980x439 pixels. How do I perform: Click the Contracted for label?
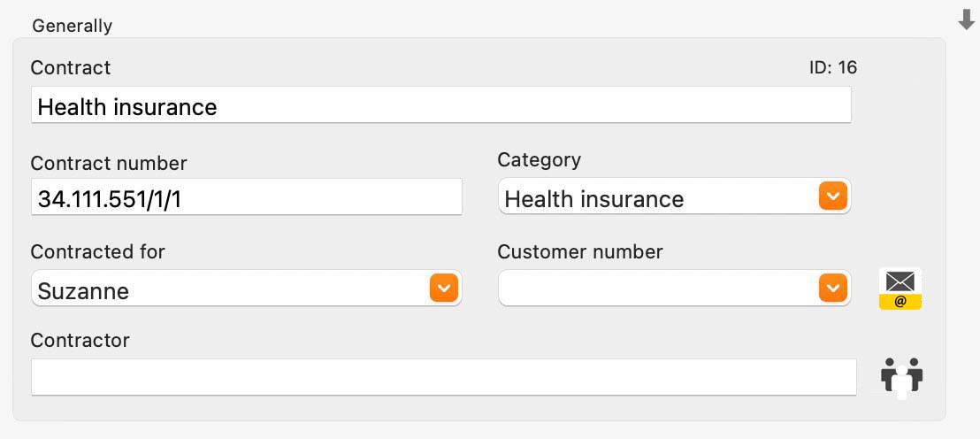97,252
